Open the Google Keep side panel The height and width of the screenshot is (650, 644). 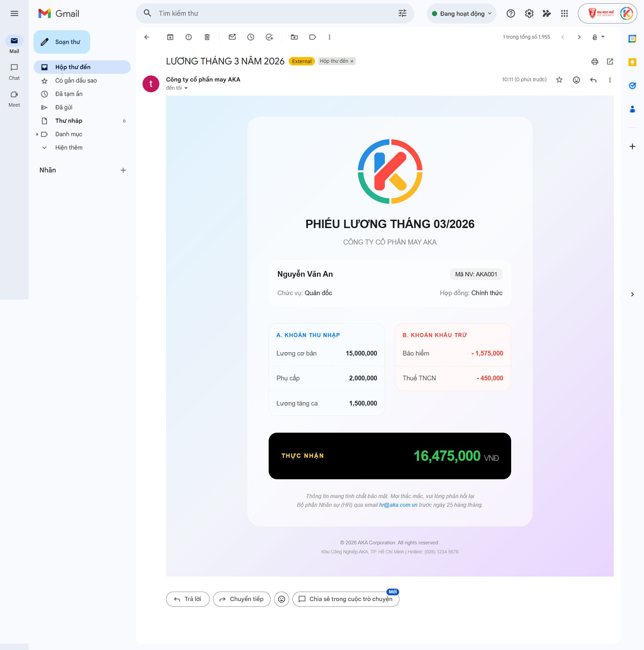[632, 62]
